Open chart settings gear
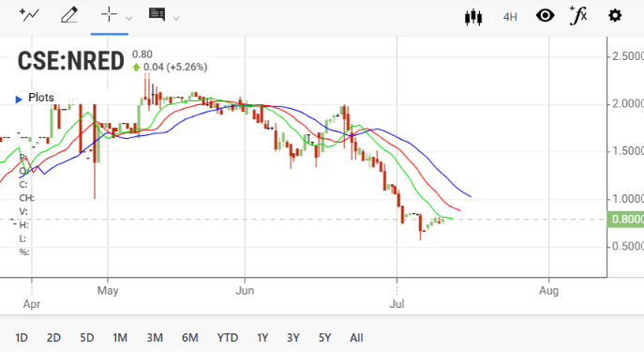This screenshot has width=644, height=352. tap(615, 16)
